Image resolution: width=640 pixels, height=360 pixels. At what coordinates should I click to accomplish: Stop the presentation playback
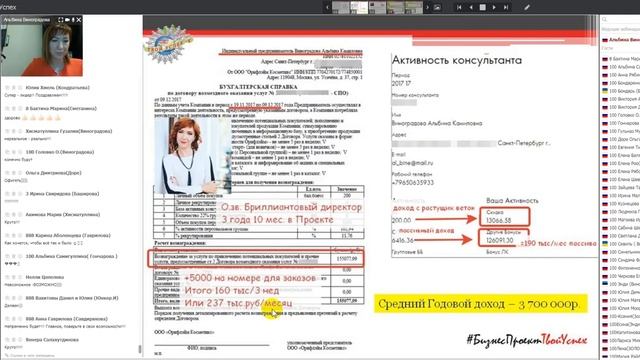[482, 7]
